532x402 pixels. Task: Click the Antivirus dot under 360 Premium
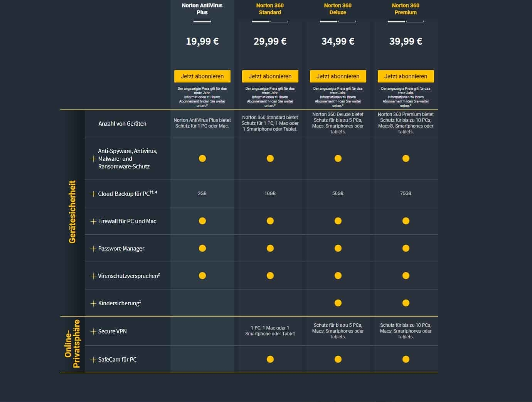(406, 158)
